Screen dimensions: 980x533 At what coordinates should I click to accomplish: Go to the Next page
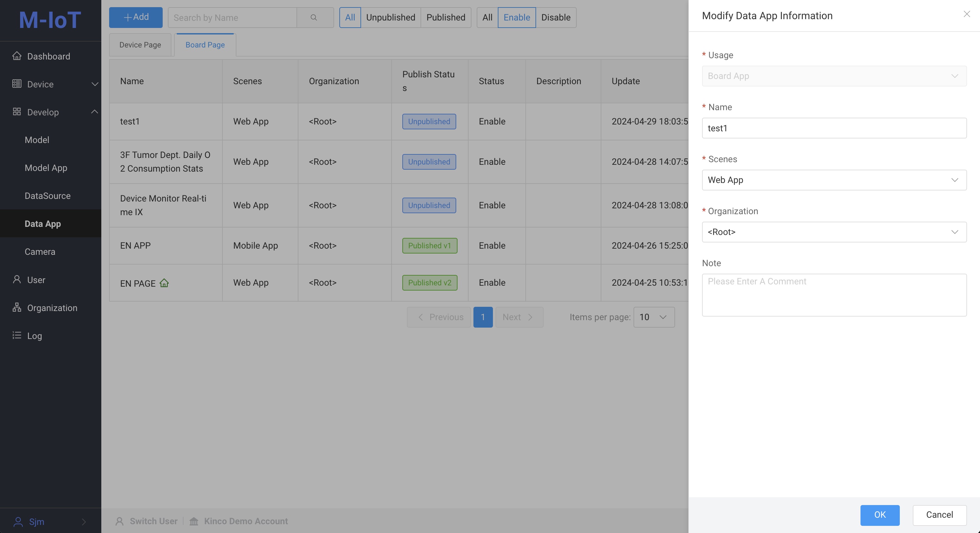(519, 317)
